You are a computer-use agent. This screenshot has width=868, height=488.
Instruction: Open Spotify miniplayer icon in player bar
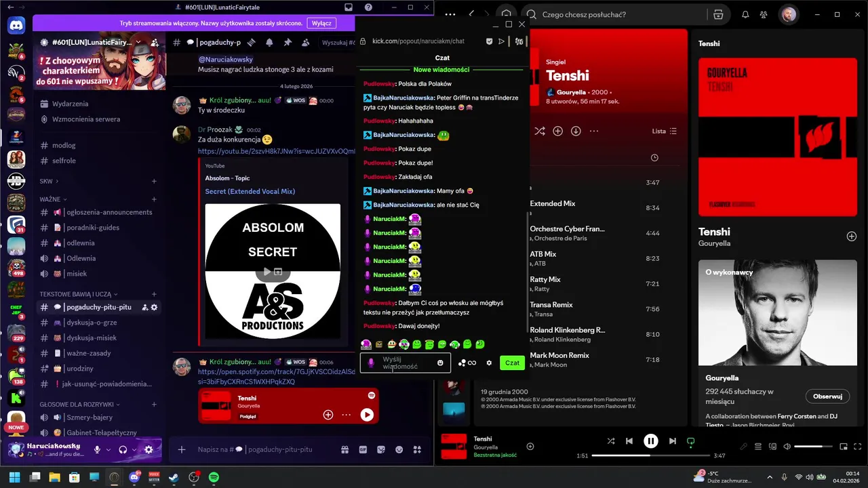point(844,447)
